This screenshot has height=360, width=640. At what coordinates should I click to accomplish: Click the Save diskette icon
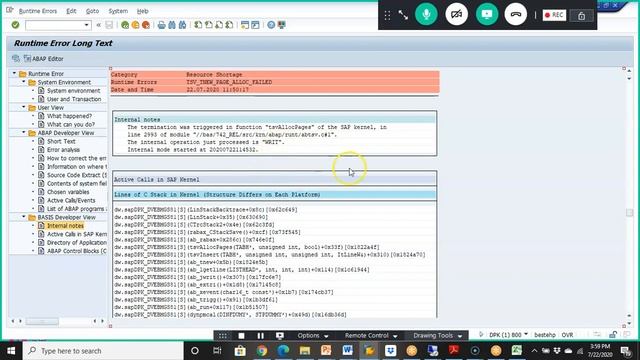(x=109, y=25)
